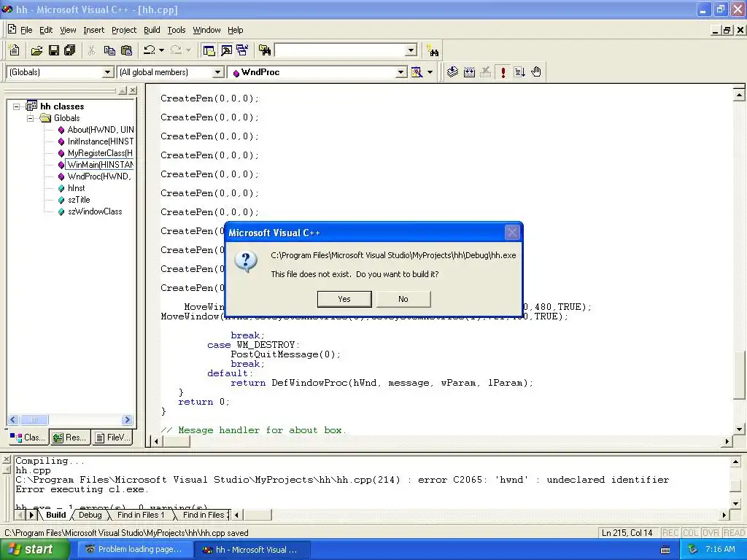Click the Compile icon
Image resolution: width=747 pixels, height=560 pixels.
pyautogui.click(x=452, y=72)
